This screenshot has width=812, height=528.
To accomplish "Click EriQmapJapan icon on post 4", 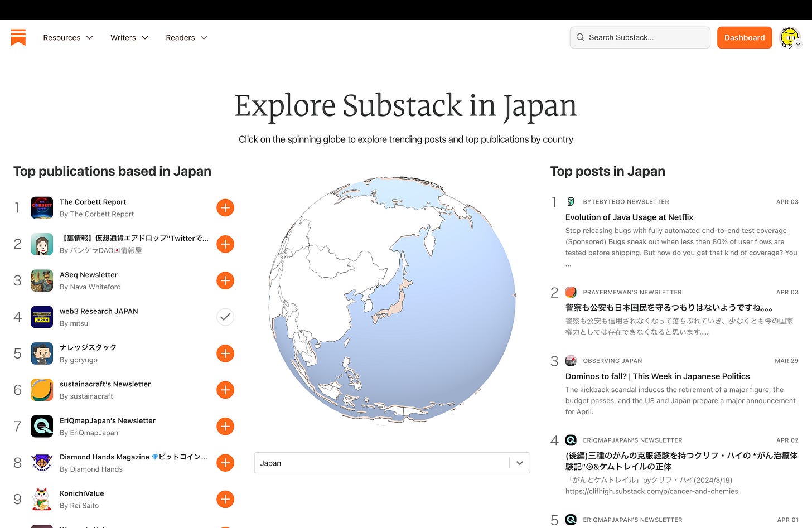I will [571, 440].
